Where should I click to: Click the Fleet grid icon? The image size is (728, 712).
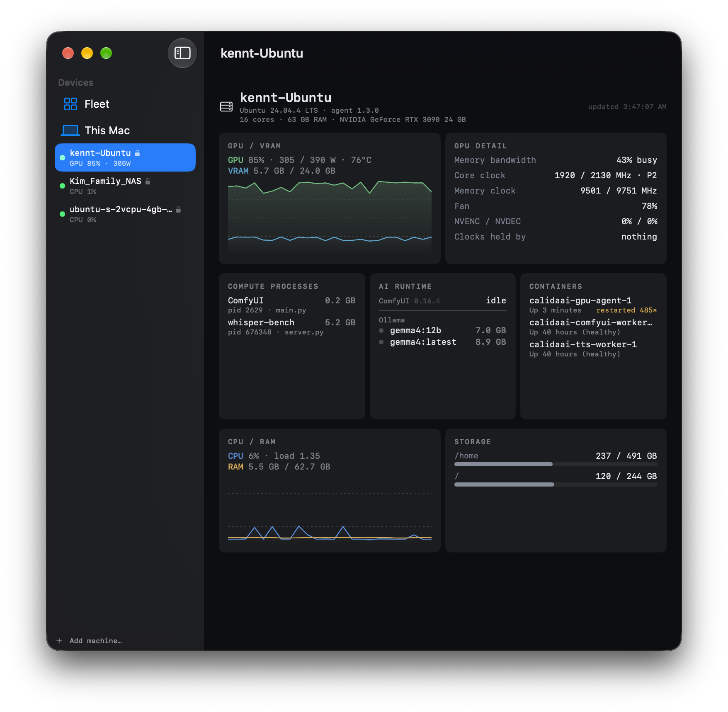pyautogui.click(x=70, y=104)
